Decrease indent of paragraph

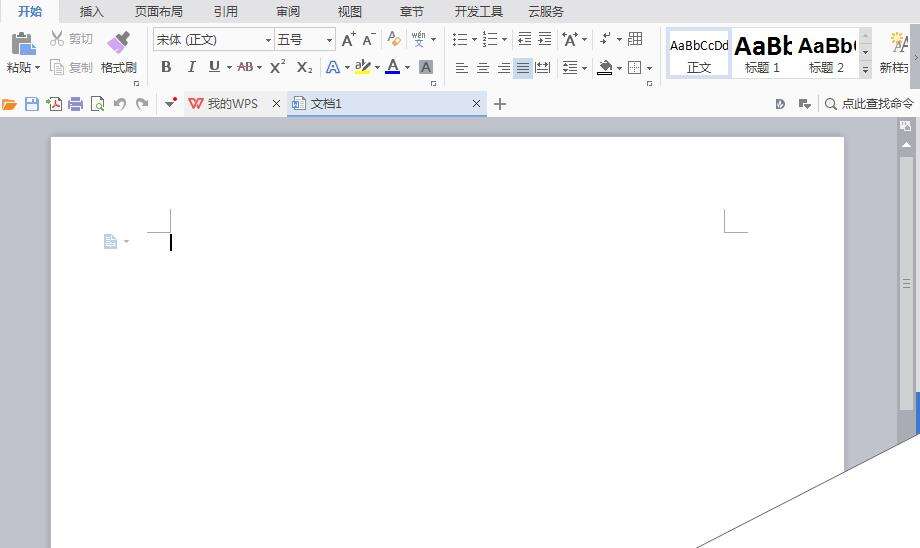click(525, 39)
